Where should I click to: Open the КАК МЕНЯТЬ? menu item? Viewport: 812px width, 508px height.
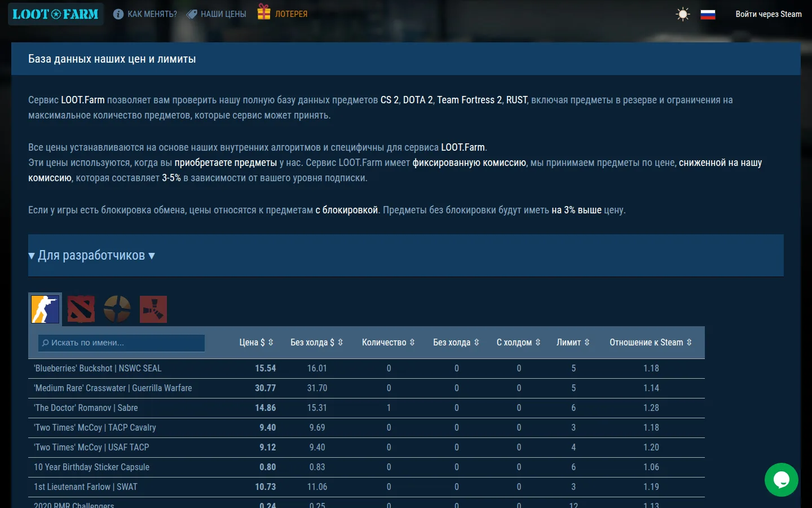tap(145, 14)
